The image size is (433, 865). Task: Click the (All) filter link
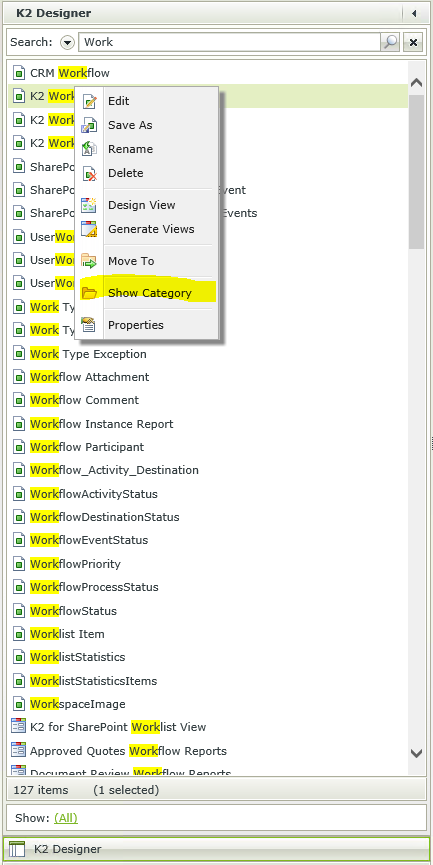pos(66,818)
